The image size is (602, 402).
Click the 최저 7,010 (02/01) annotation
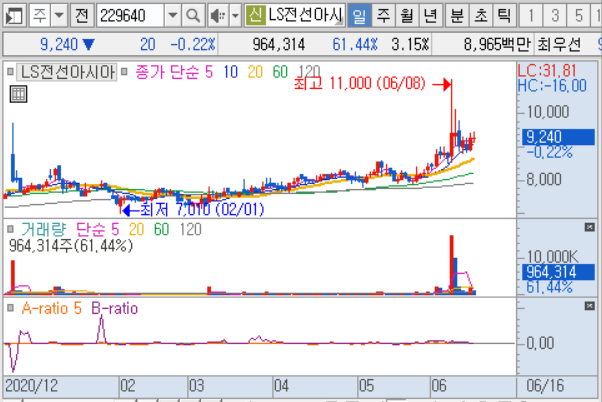[202, 209]
